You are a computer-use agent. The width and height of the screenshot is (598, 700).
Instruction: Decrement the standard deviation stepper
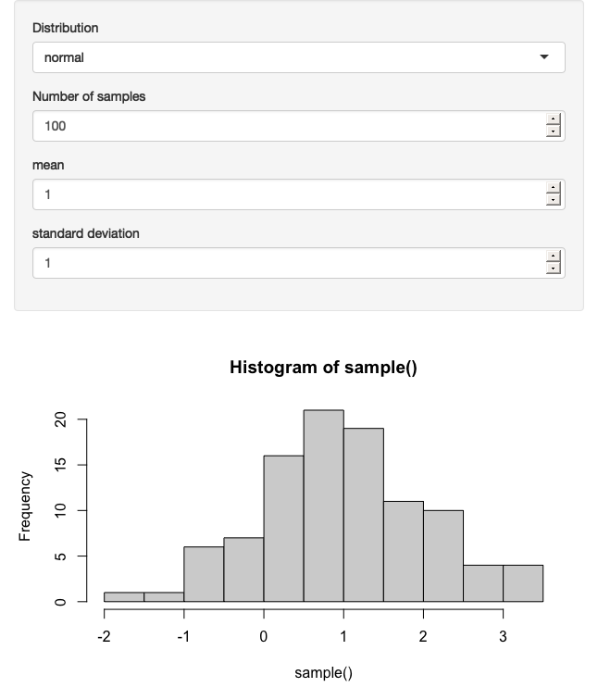[553, 269]
